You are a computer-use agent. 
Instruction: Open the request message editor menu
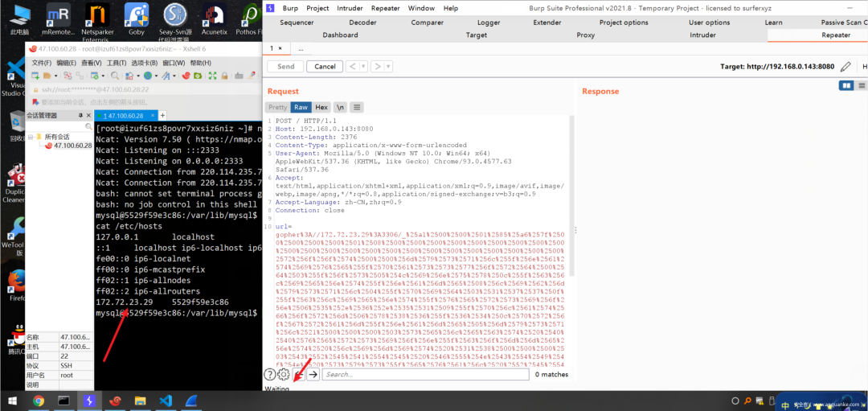(x=357, y=108)
